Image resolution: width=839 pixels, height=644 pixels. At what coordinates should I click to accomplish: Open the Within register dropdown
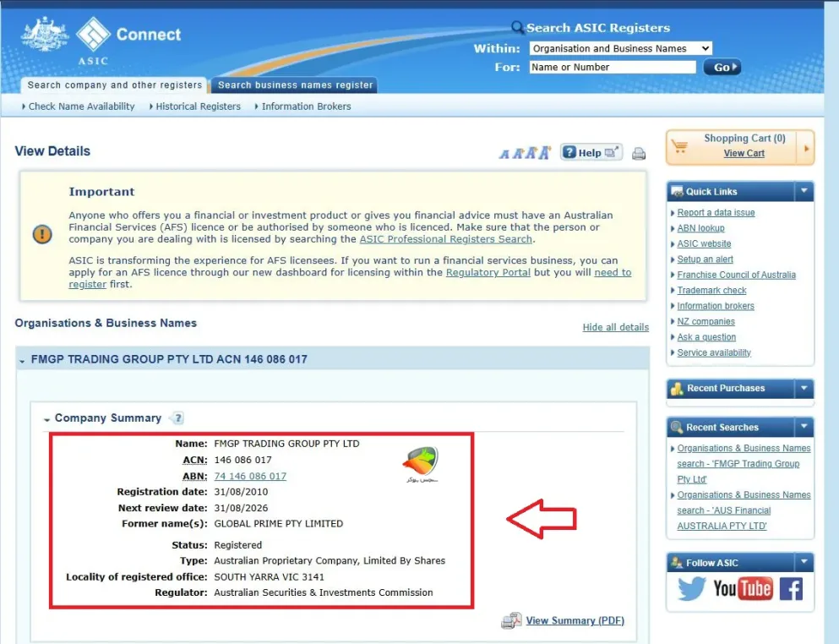[x=621, y=49]
